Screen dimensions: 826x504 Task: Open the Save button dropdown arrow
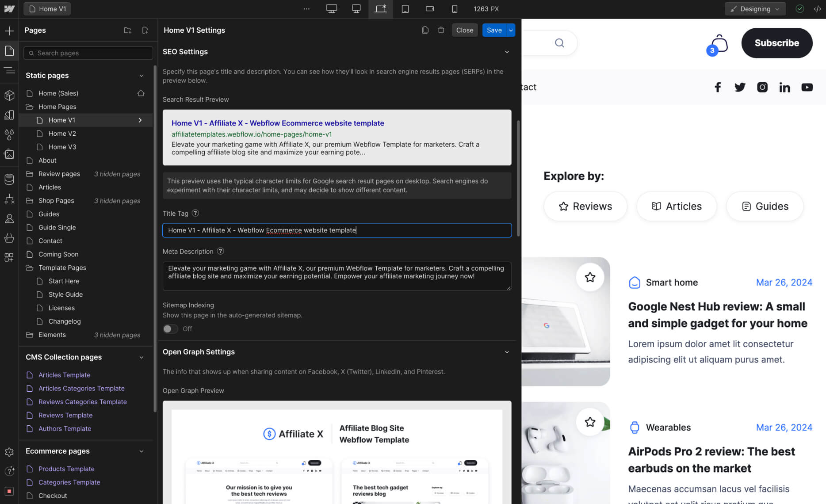[x=511, y=30]
